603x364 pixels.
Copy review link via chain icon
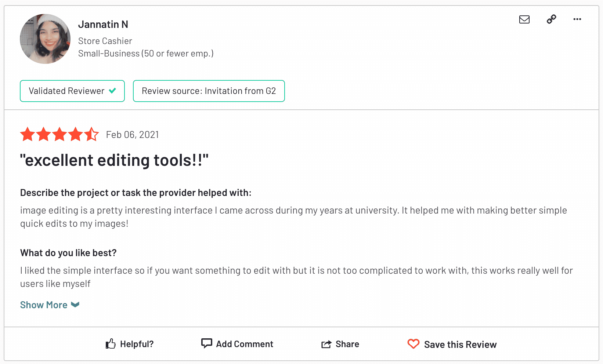[x=551, y=19]
